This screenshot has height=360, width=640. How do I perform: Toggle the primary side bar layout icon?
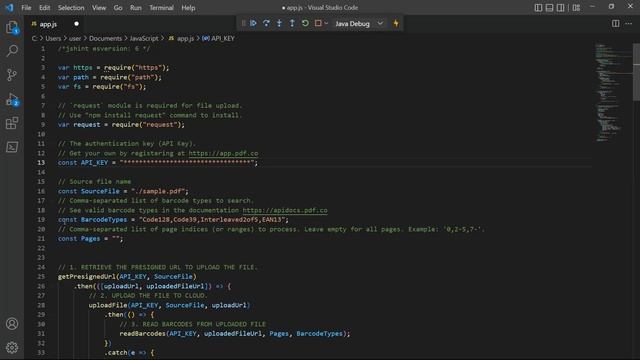pos(538,8)
